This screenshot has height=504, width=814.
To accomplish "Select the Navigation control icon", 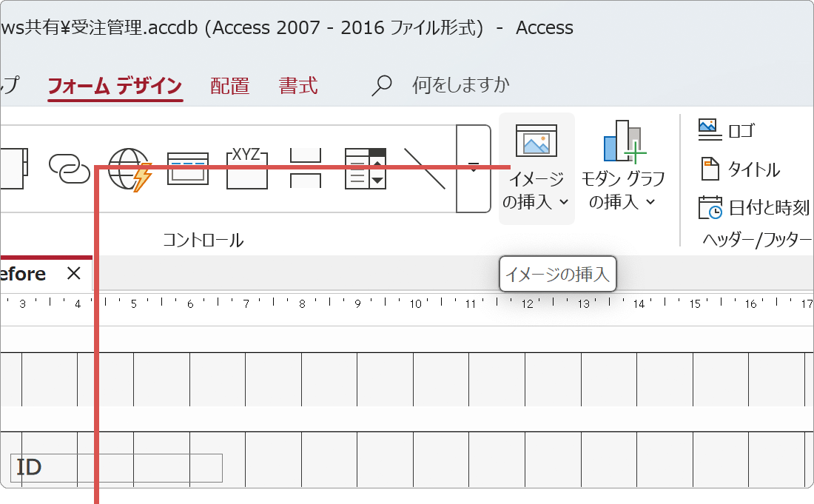I will (x=188, y=168).
